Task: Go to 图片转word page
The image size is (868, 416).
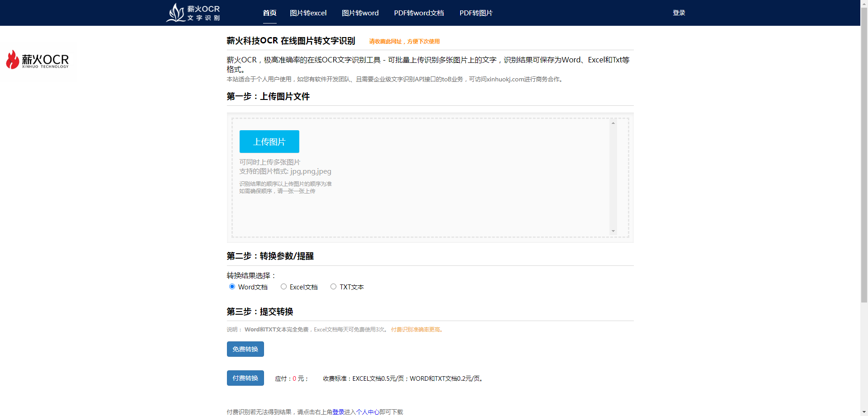Action: coord(360,13)
